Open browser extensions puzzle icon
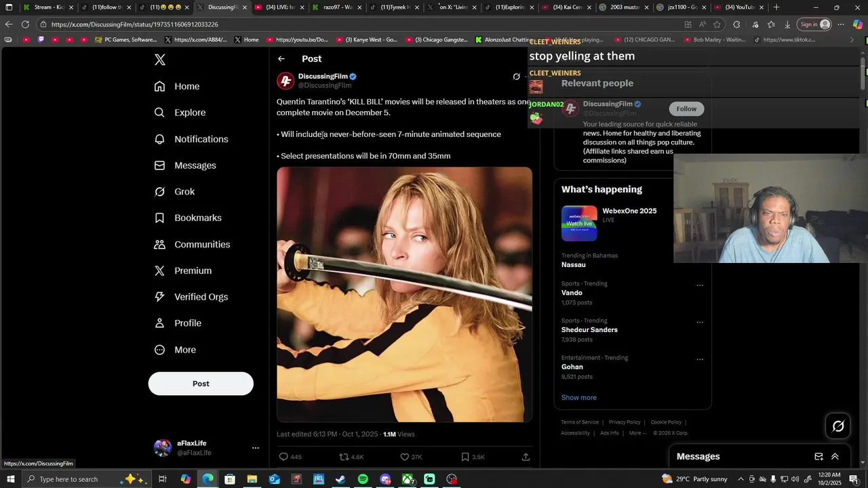This screenshot has width=868, height=488. [736, 24]
